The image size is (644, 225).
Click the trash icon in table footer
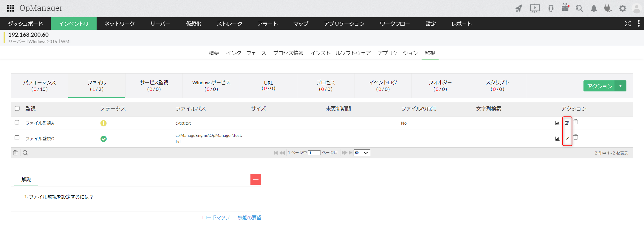point(16,153)
